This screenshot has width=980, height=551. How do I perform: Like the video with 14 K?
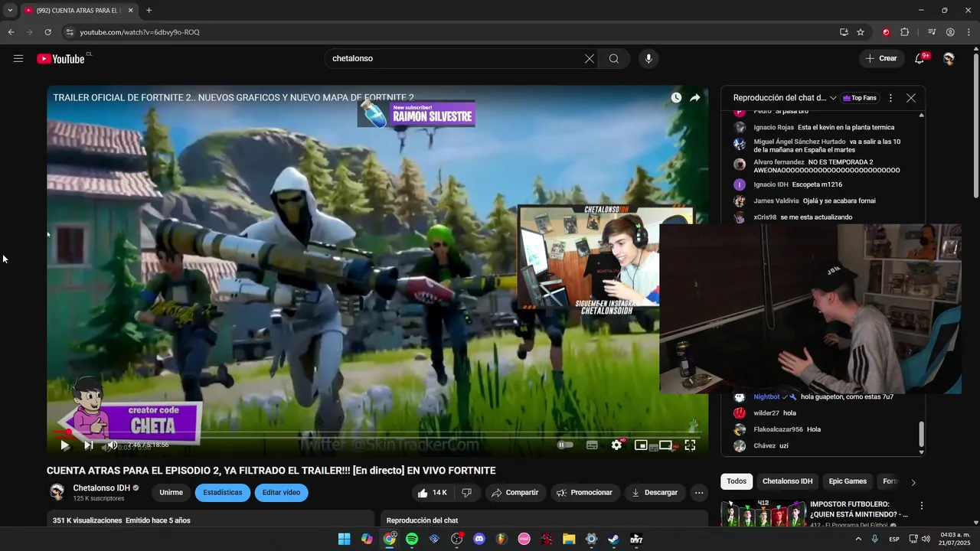pos(433,493)
